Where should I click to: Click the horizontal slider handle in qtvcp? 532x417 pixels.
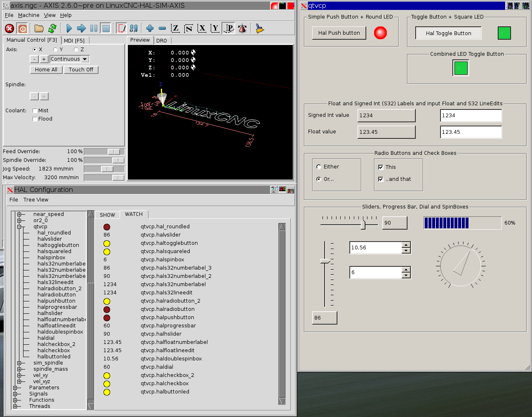(363, 224)
